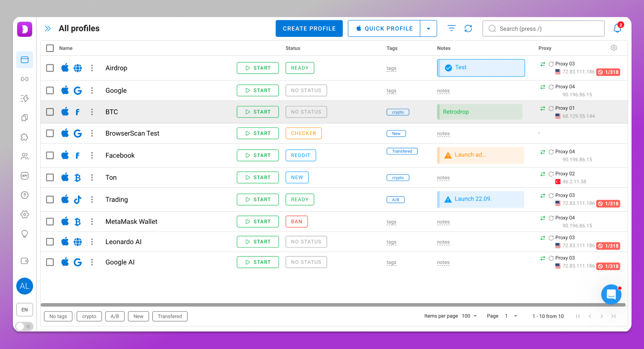The height and width of the screenshot is (349, 644).
Task: Open the NO STATUS dropdown for Google AI
Action: coord(306,262)
